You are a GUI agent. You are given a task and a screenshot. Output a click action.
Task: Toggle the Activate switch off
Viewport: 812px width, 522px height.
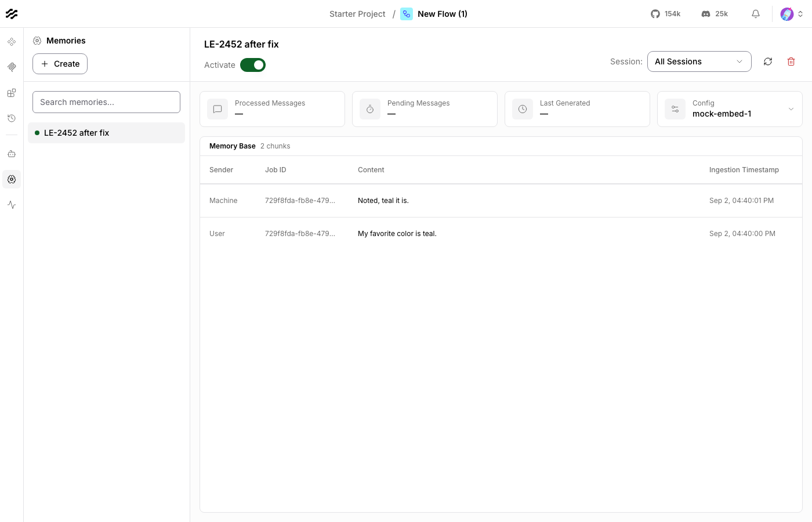coord(253,65)
